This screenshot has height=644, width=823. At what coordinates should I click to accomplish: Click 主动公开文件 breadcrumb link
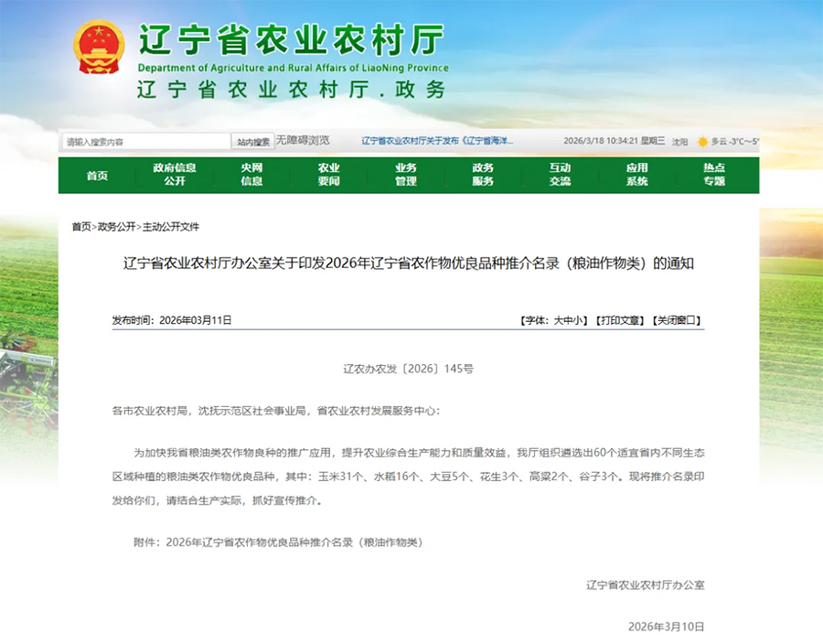click(x=171, y=227)
